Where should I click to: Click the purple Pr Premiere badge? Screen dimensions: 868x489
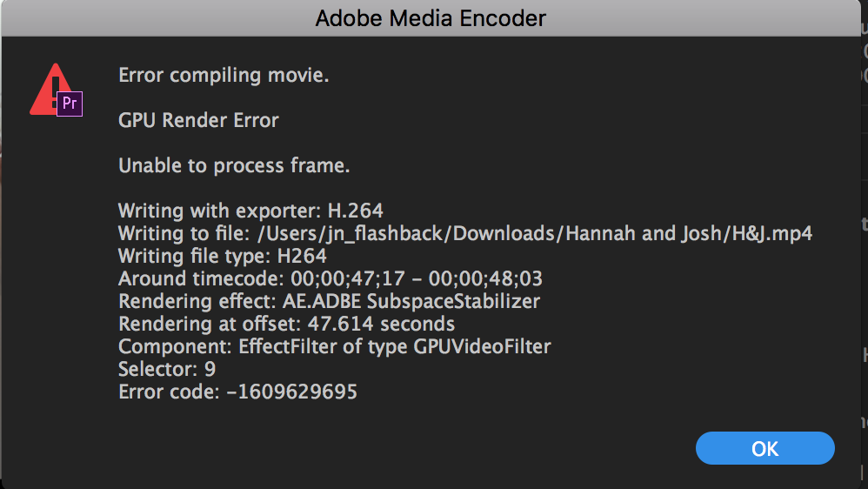point(70,104)
